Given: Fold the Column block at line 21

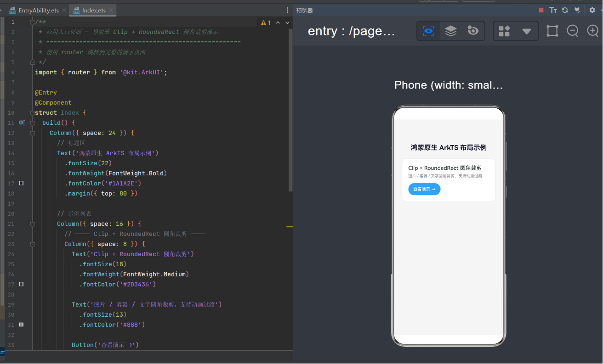Looking at the screenshot, I should tap(33, 224).
